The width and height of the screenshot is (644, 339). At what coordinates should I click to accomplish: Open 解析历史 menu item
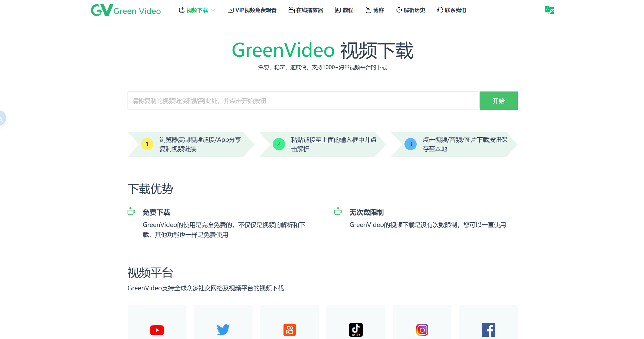[x=411, y=10]
